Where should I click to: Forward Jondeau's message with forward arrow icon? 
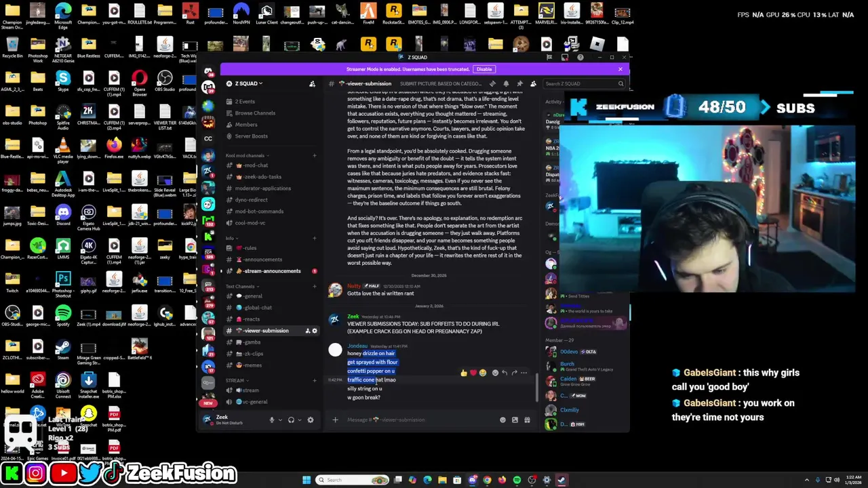(x=514, y=373)
